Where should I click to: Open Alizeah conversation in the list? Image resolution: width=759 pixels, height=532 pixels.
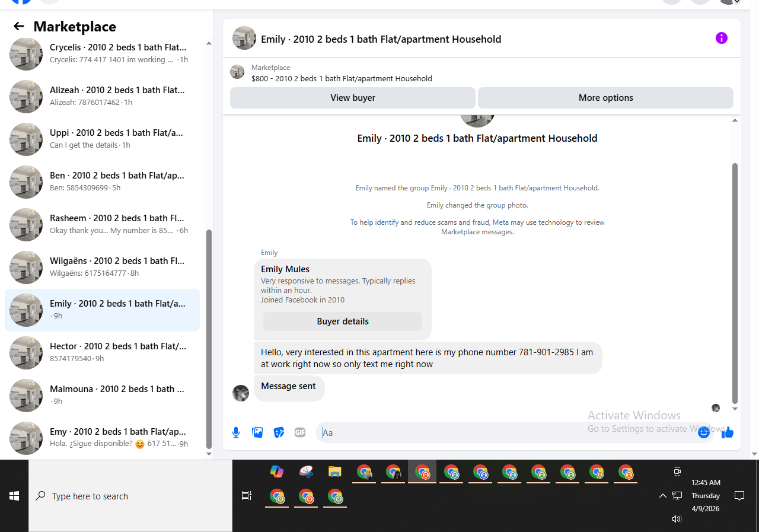point(102,96)
